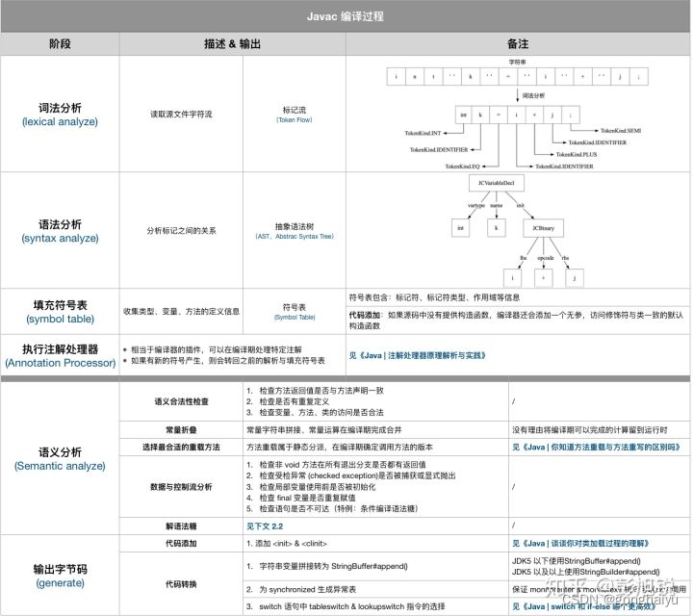Select the 检查 final 变量是否重复赋值 item
693x616 pixels.
click(x=307, y=498)
